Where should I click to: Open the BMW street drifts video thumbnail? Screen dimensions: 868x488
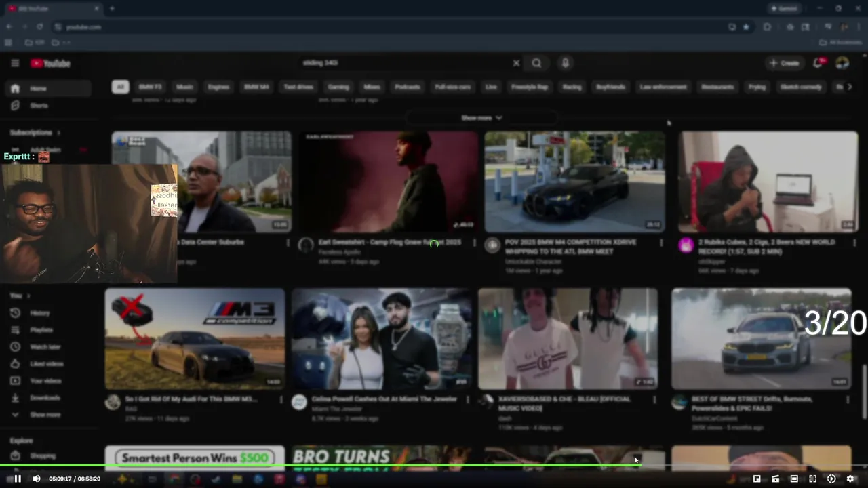(x=762, y=339)
